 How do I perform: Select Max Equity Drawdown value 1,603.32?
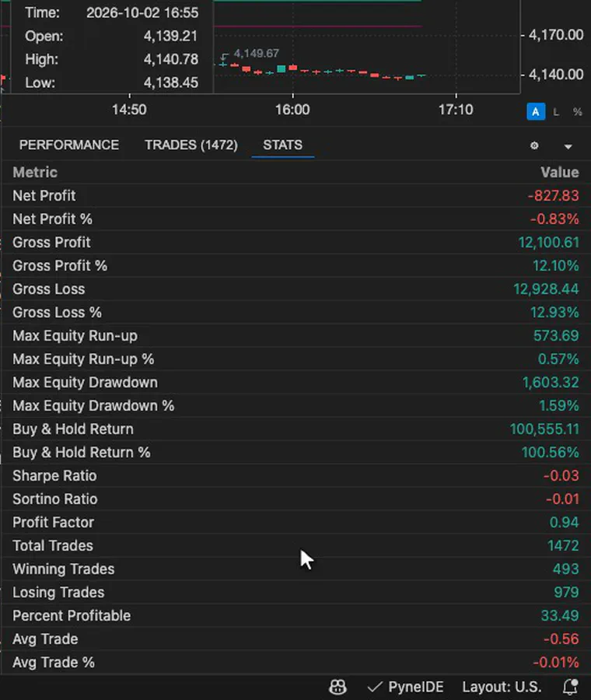point(551,382)
